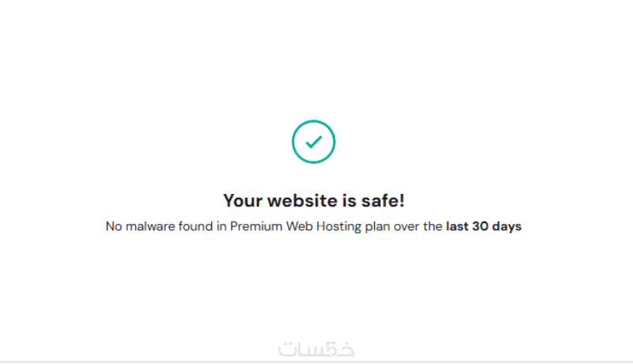Click the bold number "30"

coord(481,226)
